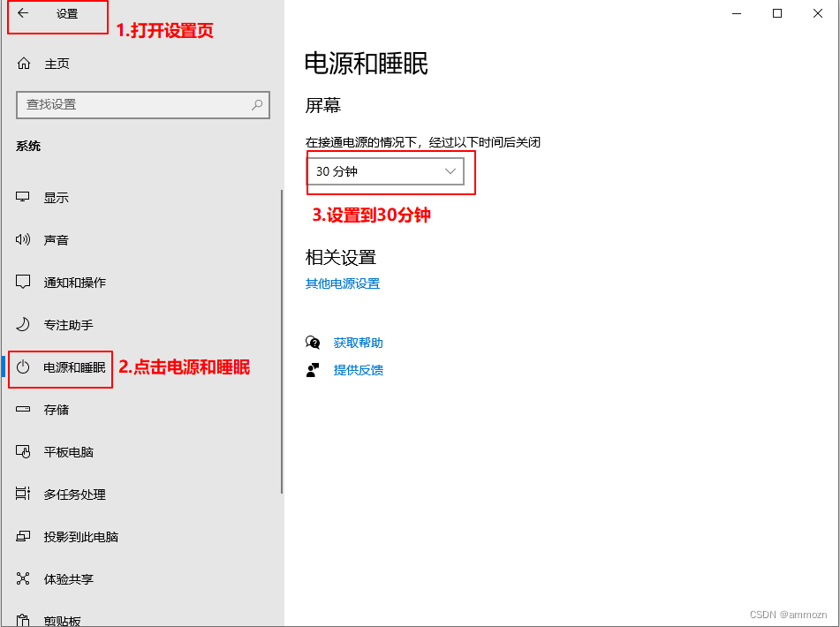840x627 pixels.
Task: Click the 电源和睡眠 page heading
Action: coord(367,64)
